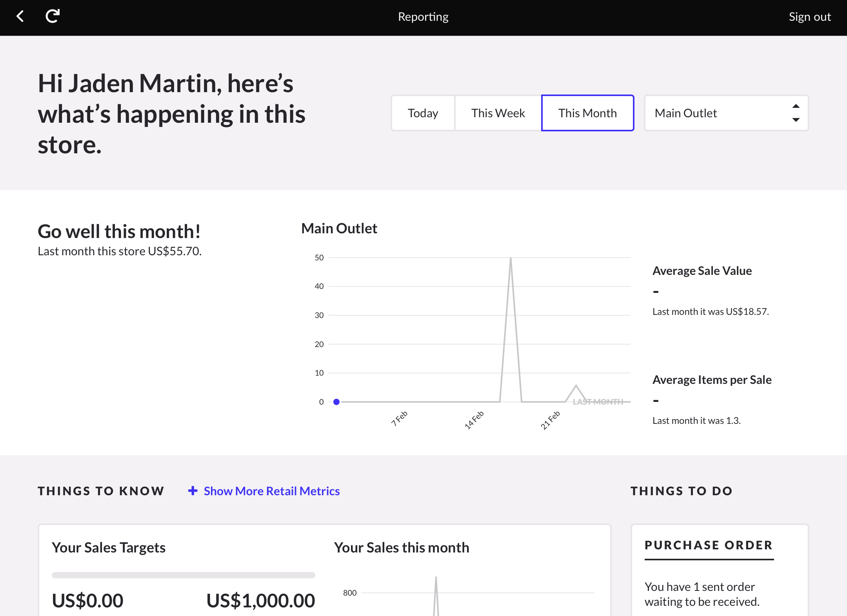Select the Today period
The width and height of the screenshot is (847, 616).
[423, 113]
